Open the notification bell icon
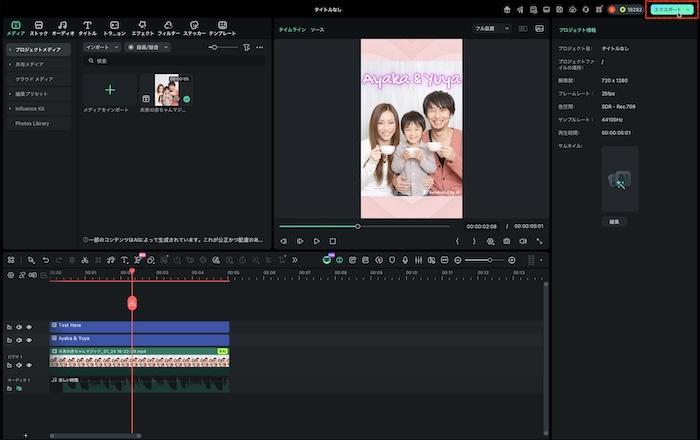The width and height of the screenshot is (700, 440). coord(586,9)
